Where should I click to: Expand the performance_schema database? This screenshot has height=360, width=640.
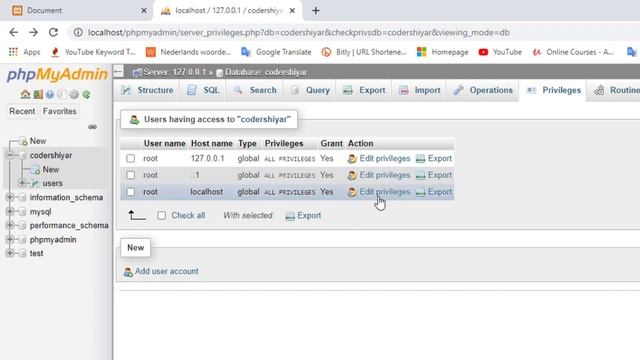tap(10, 225)
